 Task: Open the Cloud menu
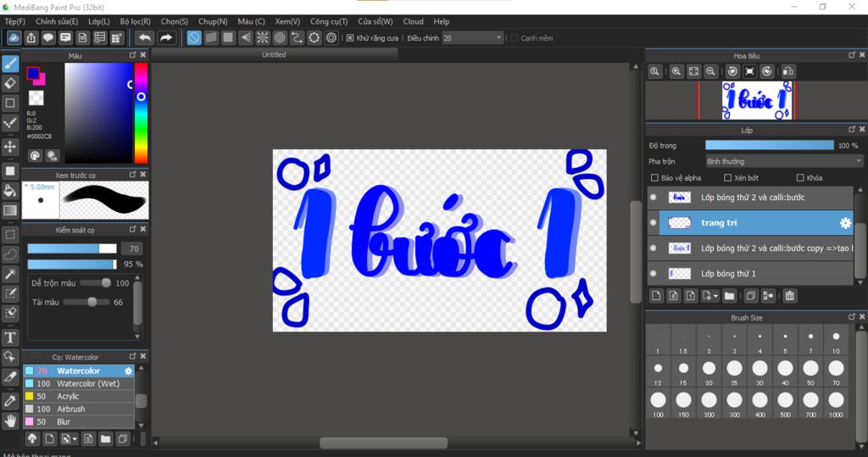click(x=413, y=21)
